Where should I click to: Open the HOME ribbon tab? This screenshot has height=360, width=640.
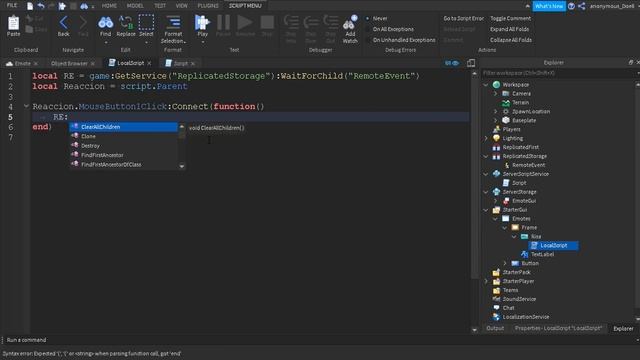click(x=109, y=6)
